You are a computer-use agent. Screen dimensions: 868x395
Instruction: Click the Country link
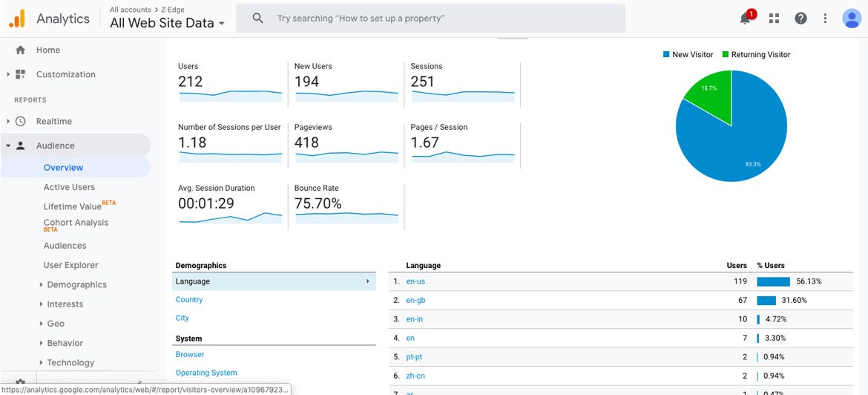[189, 300]
